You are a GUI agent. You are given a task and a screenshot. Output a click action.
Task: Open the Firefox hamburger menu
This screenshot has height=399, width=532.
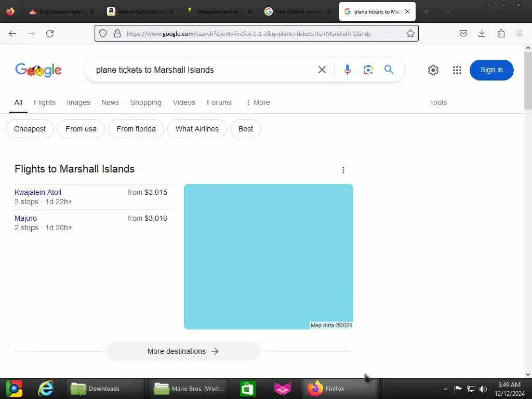519,33
